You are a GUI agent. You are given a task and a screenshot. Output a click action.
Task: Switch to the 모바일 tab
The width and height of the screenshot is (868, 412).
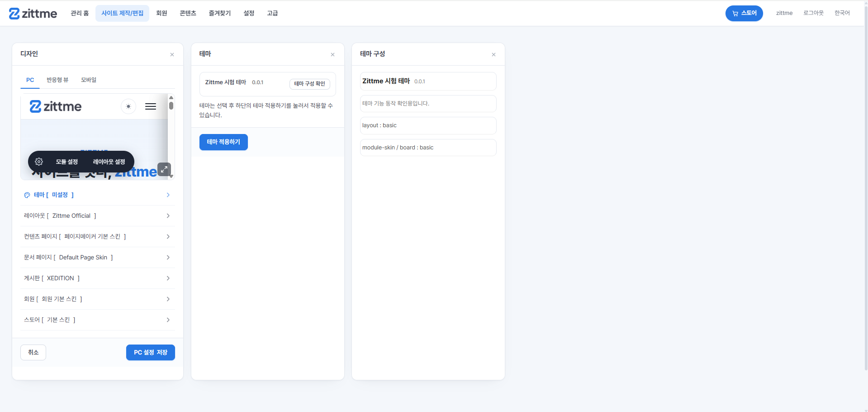(x=89, y=80)
